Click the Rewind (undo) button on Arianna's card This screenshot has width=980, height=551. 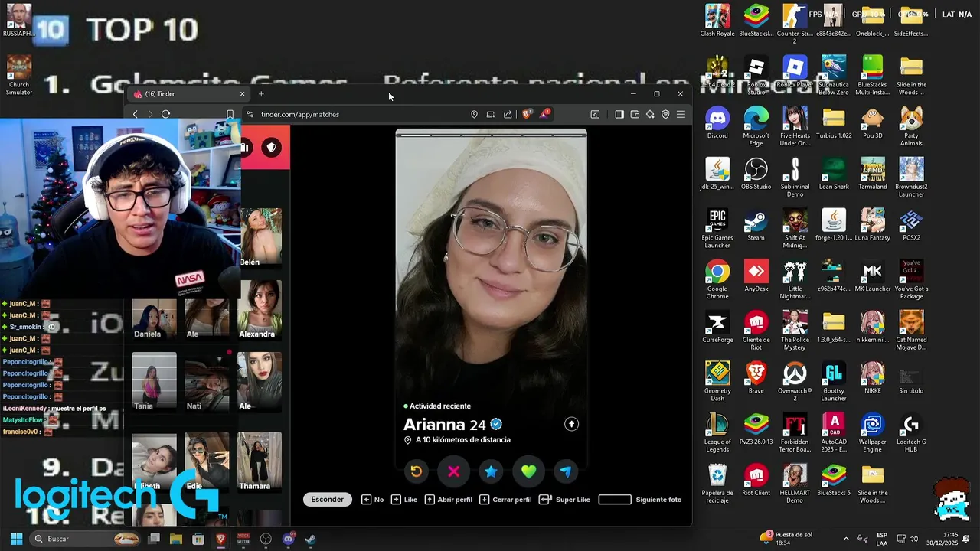[416, 471]
